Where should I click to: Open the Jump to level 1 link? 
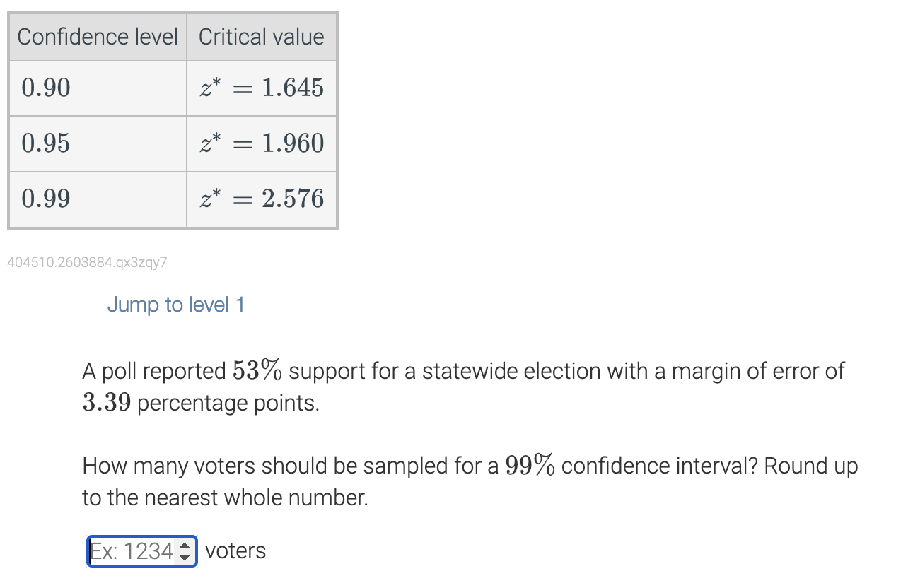coord(175,305)
